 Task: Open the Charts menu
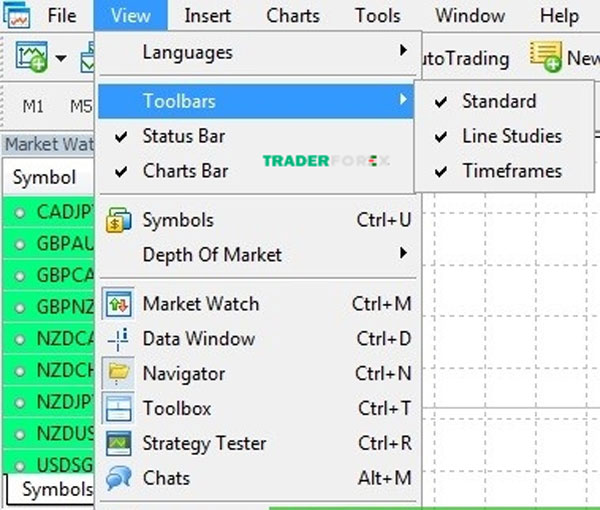coord(293,16)
